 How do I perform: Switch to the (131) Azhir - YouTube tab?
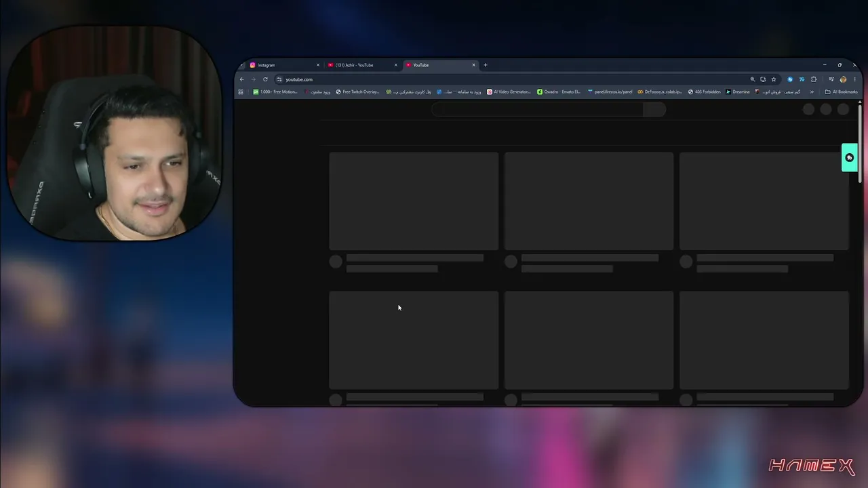[362, 65]
